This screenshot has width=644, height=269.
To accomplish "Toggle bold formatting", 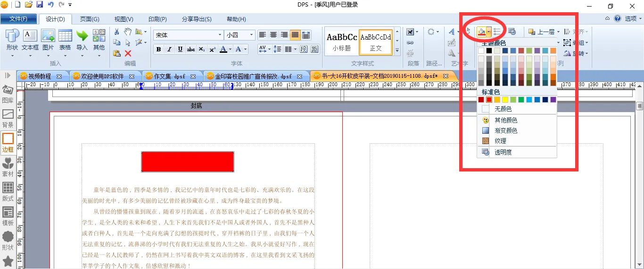I will 158,49.
